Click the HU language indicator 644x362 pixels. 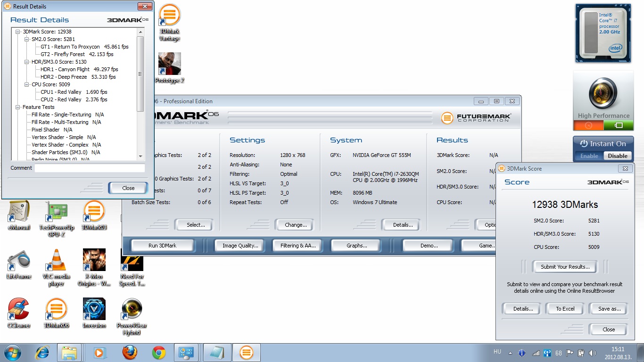(x=497, y=352)
